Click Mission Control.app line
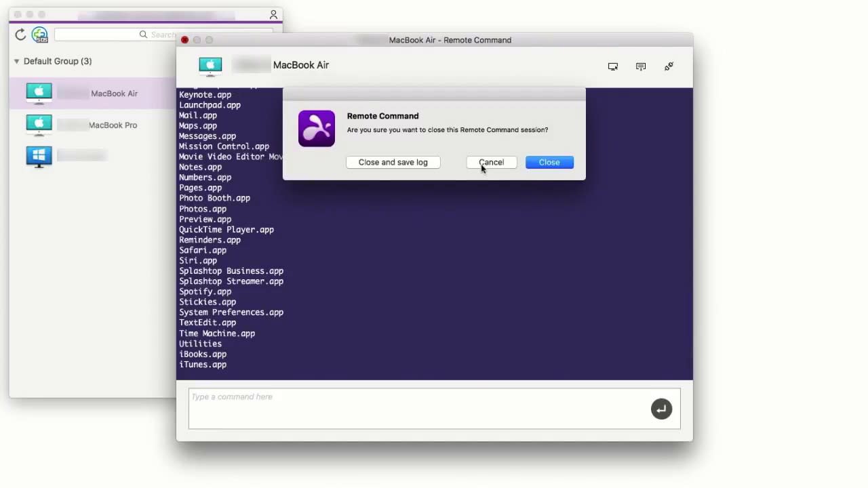Viewport: 868px width, 488px height. (224, 146)
